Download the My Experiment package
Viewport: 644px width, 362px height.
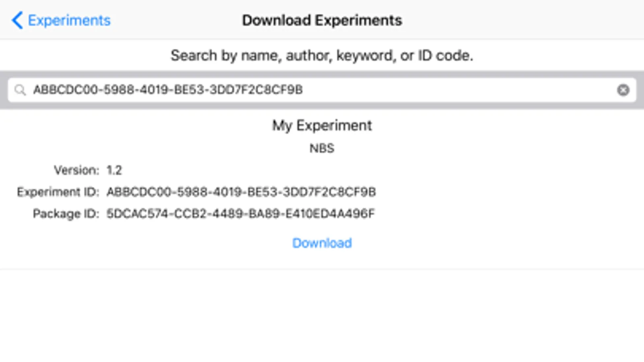pos(322,243)
